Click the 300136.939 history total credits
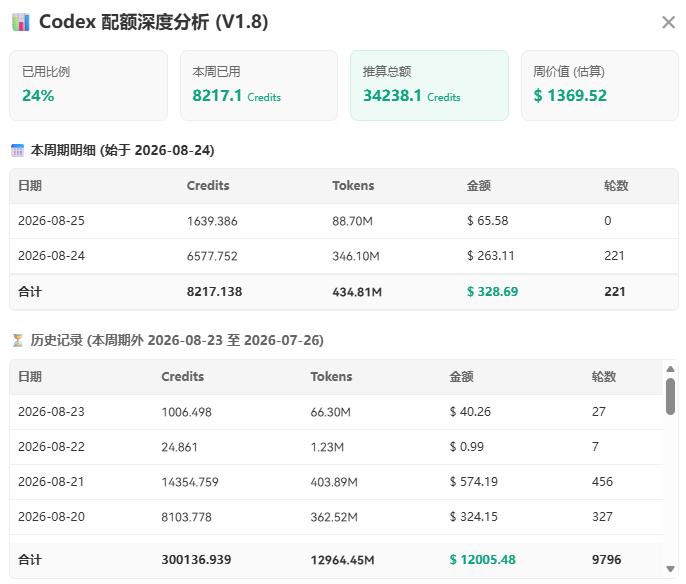Screen dimensions: 686x584 (196, 560)
